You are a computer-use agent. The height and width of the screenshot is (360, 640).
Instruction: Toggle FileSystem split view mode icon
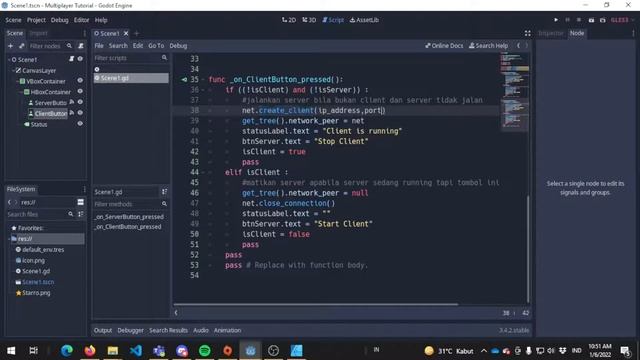[80, 202]
